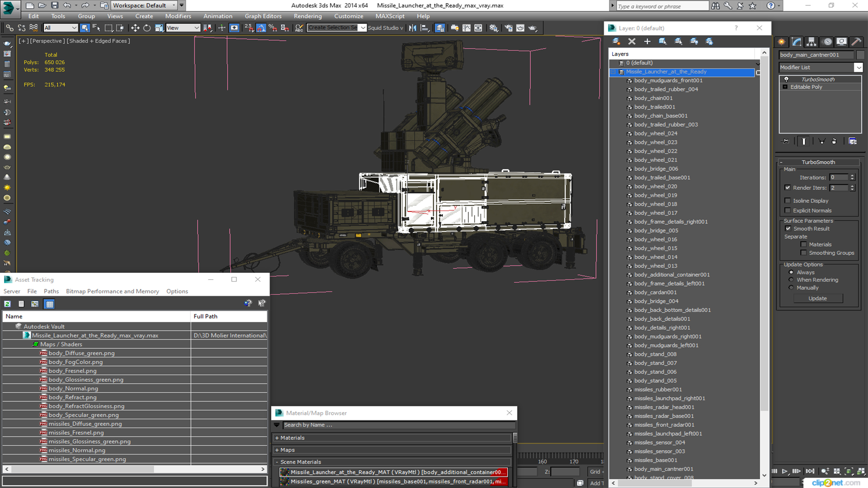Open the Motion command panel tab
Screen dimensions: 868x488
(x=827, y=42)
